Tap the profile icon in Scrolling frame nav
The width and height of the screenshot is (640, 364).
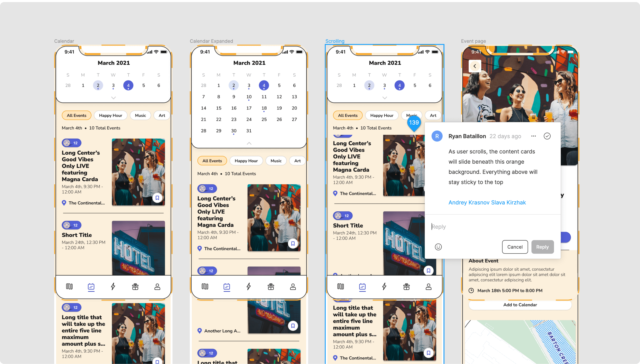(428, 287)
